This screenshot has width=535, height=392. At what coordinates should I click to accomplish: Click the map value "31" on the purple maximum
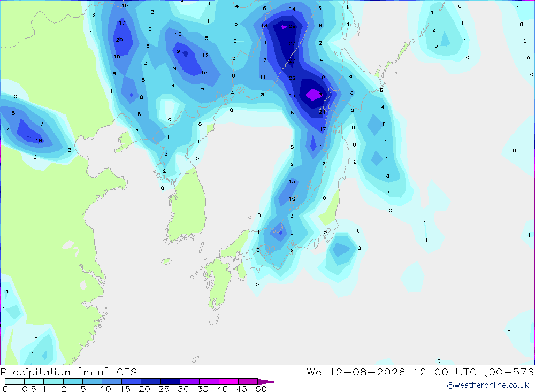(321, 95)
